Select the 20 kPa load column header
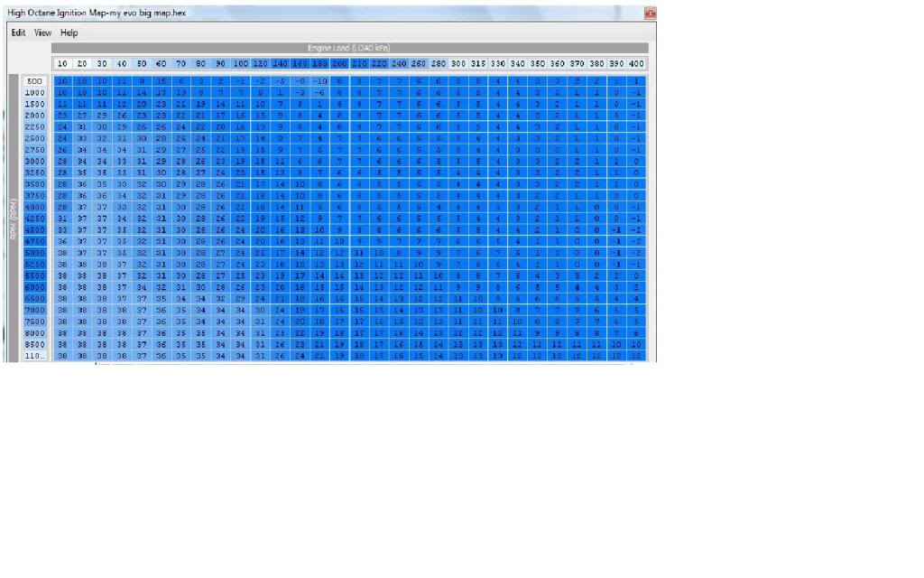Image resolution: width=924 pixels, height=578 pixels. click(82, 64)
